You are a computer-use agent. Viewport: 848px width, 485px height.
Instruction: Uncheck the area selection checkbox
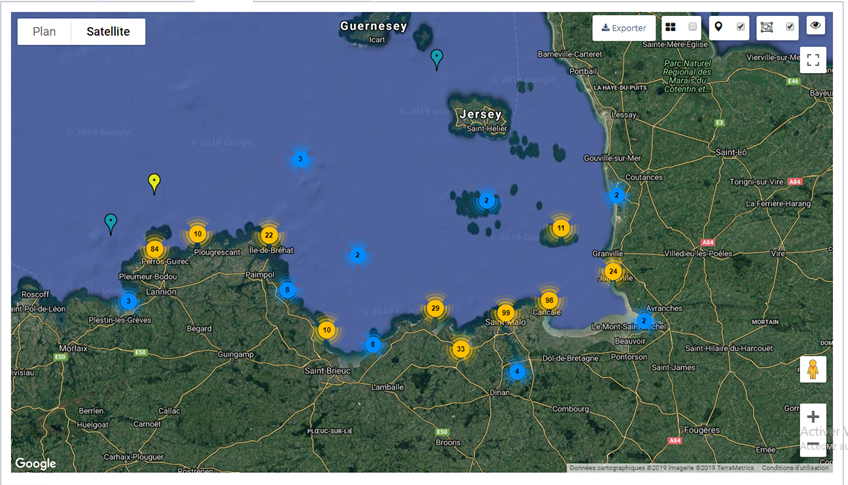tap(790, 27)
